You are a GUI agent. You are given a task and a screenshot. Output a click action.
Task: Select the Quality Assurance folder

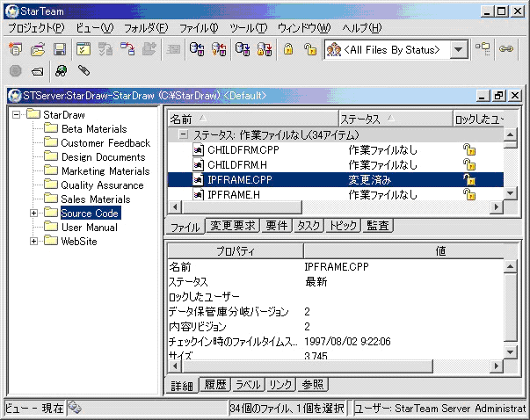(102, 185)
